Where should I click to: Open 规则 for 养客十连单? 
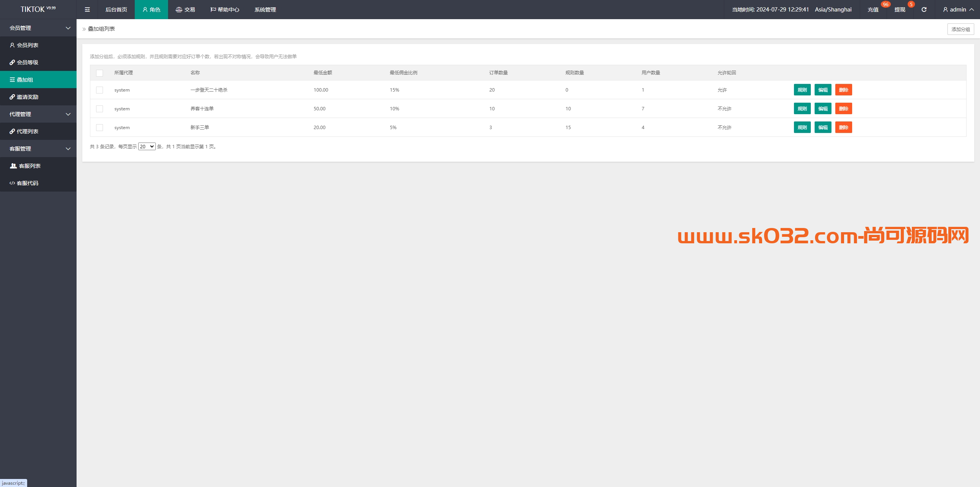(802, 108)
